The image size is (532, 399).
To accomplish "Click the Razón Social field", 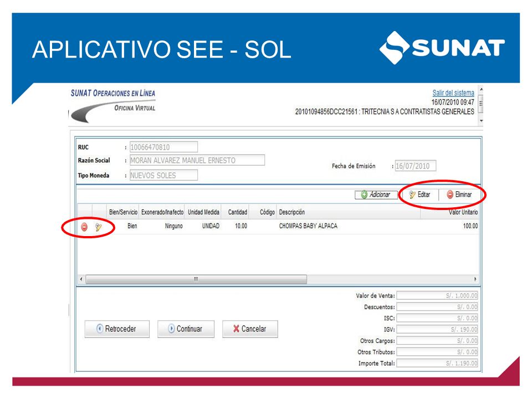I will (x=197, y=160).
